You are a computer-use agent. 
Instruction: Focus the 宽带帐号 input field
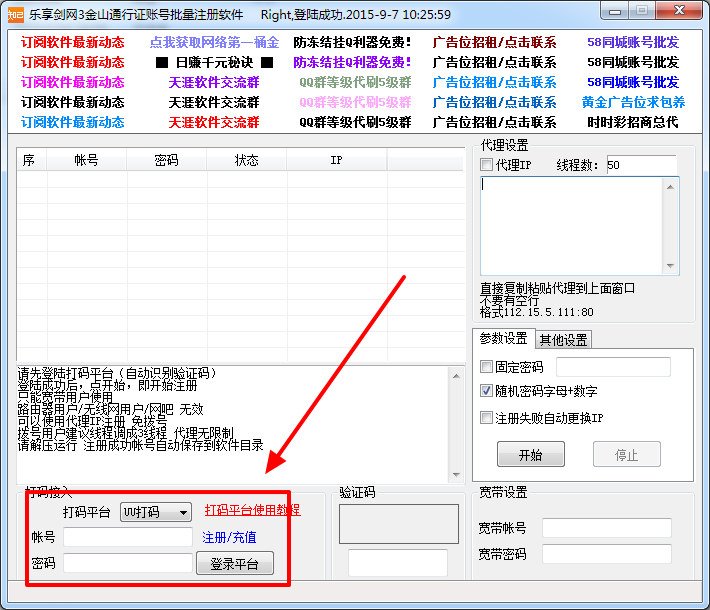[x=607, y=528]
